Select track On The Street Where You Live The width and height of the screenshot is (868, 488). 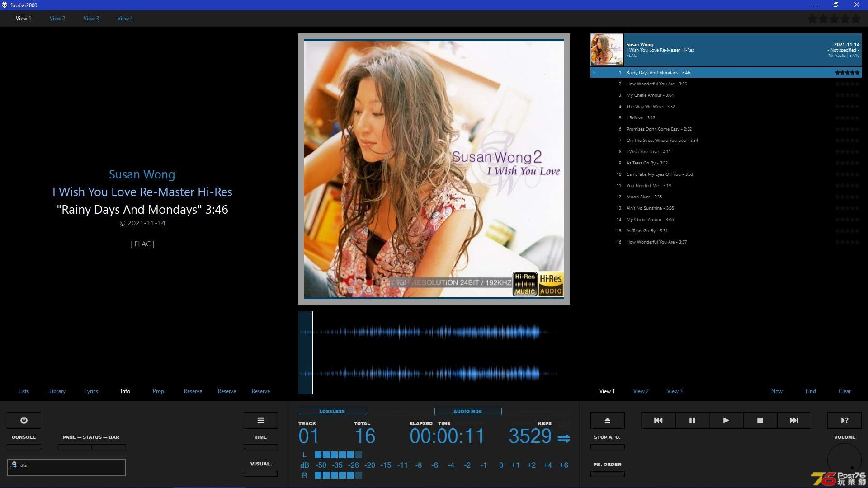[x=726, y=141]
